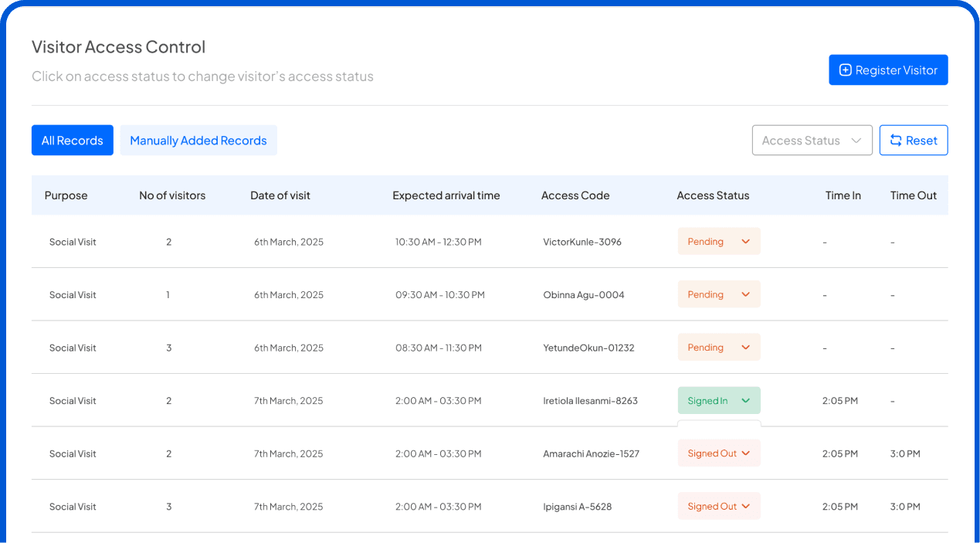Change Signed In status for Iretiola Ilesanmi-8263

tap(718, 401)
